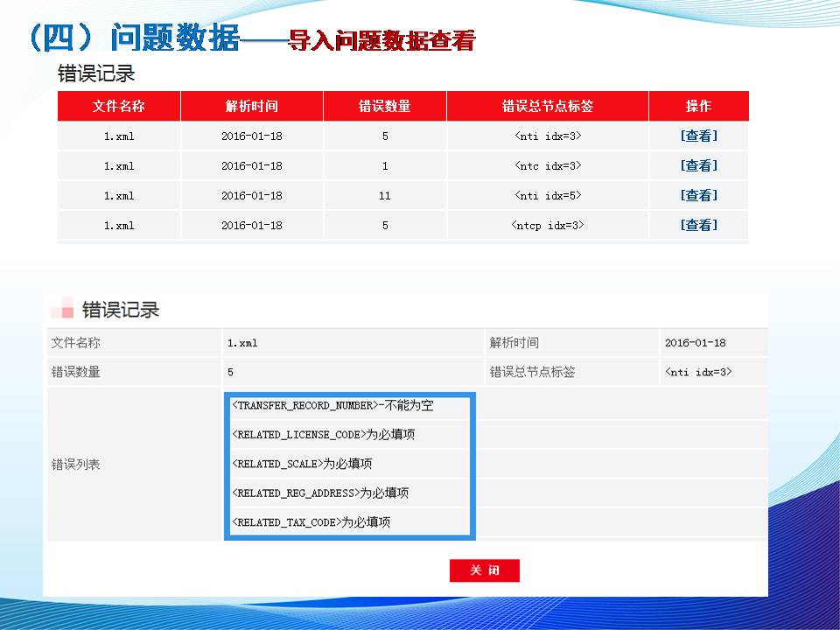The image size is (840, 630).
Task: Click 查看 in the <ntcp idx=3> row
Action: [698, 225]
